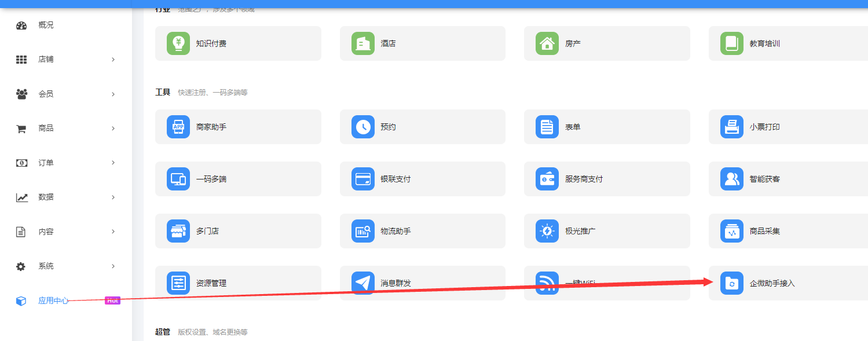Click the 小票打印 printer icon
Viewport: 868px width, 341px height.
[732, 127]
